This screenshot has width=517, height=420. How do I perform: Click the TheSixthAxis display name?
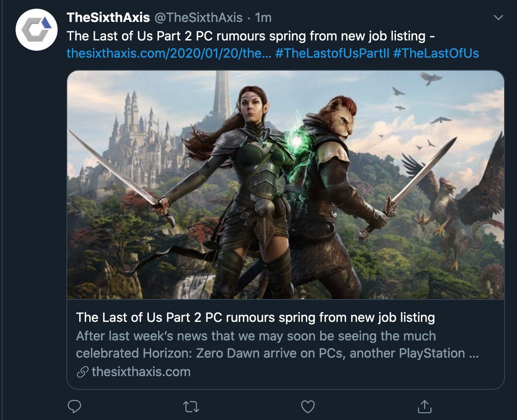click(108, 18)
